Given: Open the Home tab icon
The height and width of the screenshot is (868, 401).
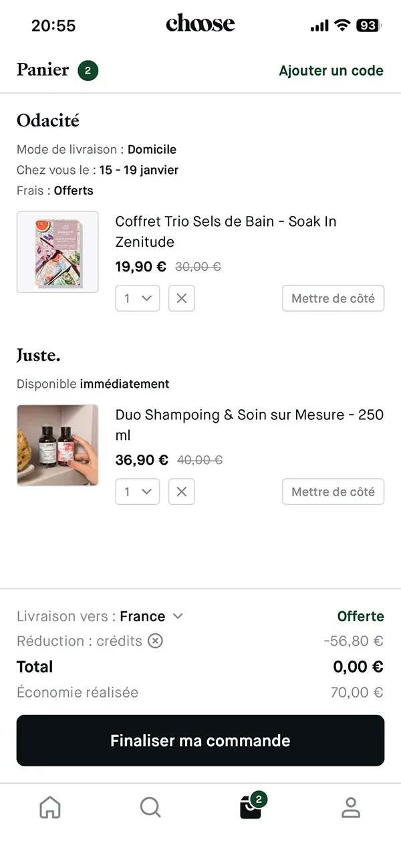Looking at the screenshot, I should point(50,807).
